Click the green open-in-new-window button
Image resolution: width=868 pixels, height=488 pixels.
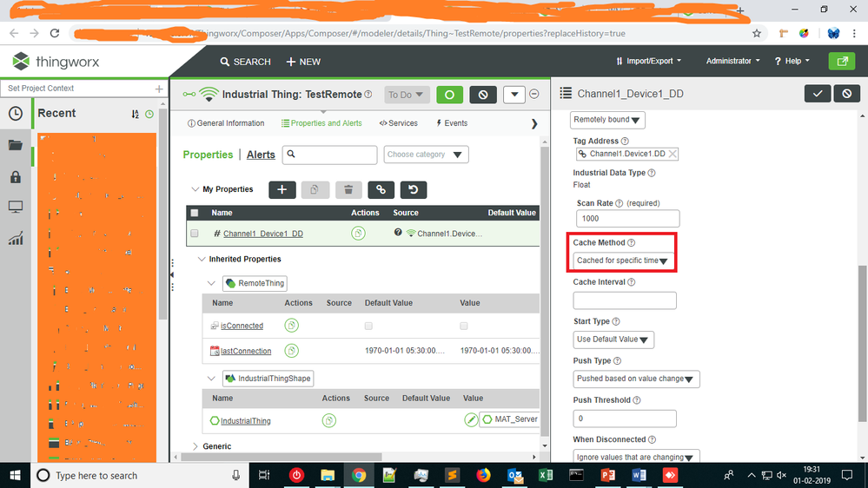point(842,61)
